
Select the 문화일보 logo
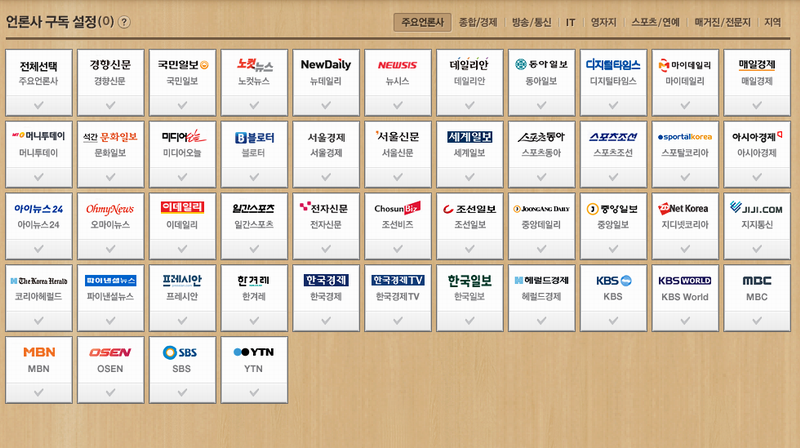click(x=110, y=137)
